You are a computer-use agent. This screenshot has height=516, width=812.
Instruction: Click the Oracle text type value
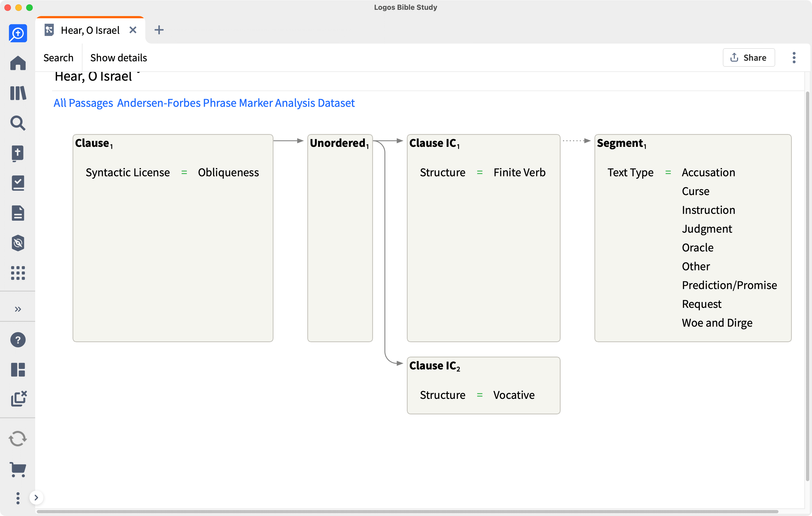(698, 247)
